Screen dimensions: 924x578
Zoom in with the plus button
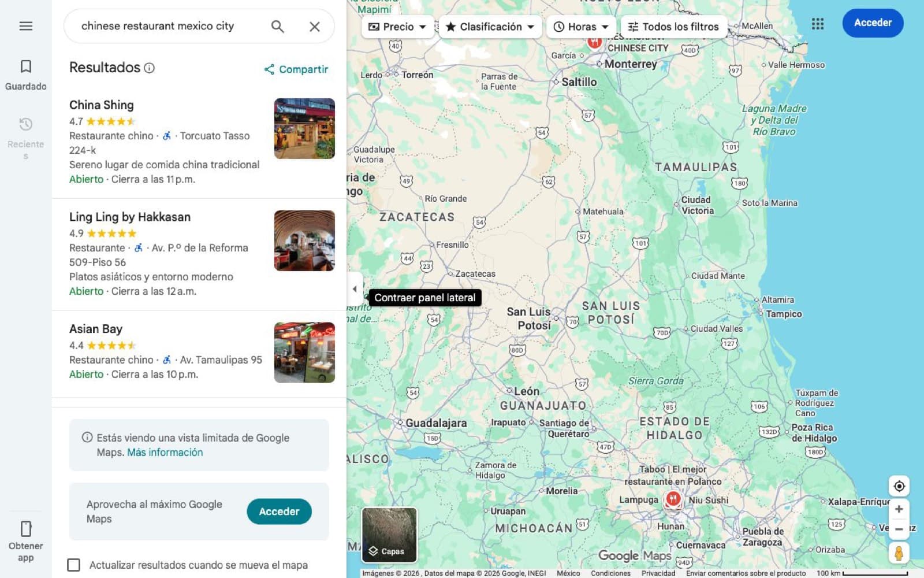899,509
